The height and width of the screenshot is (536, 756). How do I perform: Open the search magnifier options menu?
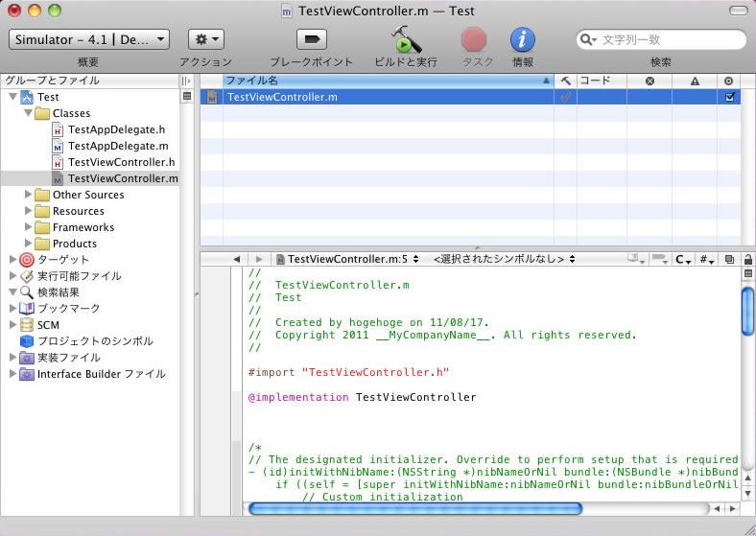click(x=588, y=39)
